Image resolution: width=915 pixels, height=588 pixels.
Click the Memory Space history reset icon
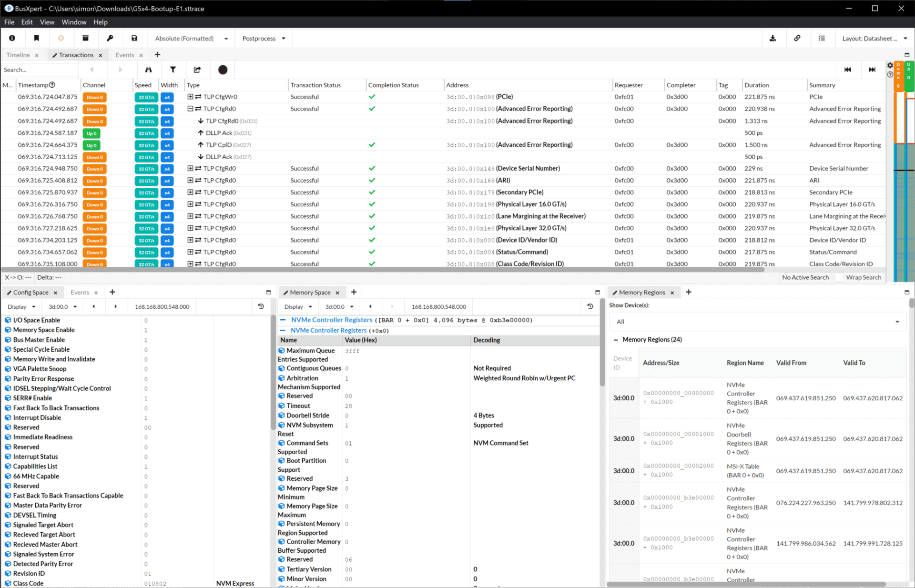click(x=590, y=306)
